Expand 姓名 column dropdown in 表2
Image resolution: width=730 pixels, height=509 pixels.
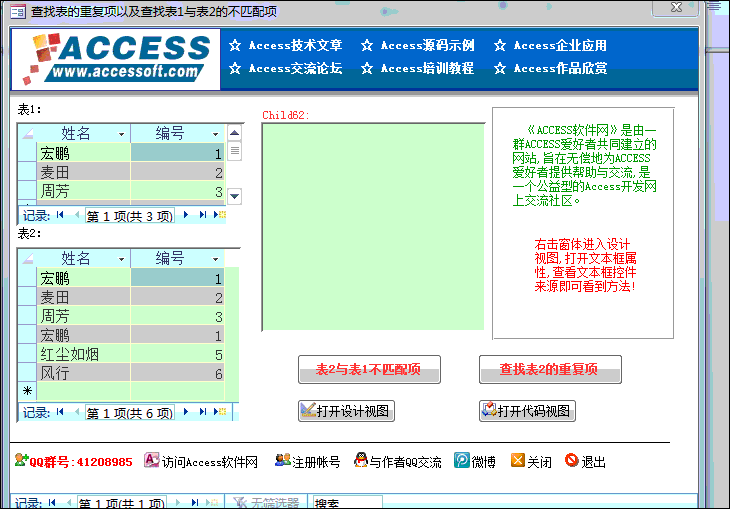coord(122,259)
